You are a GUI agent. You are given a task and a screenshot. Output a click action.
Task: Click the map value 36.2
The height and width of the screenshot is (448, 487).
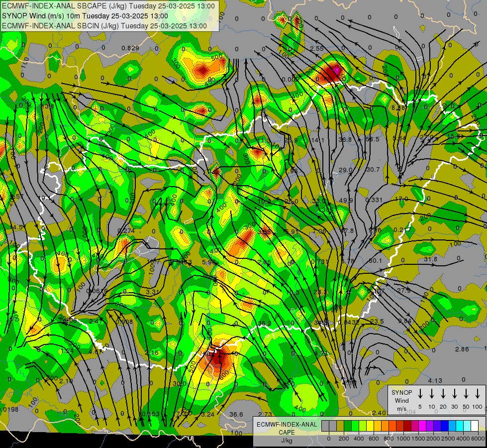pos(265,324)
